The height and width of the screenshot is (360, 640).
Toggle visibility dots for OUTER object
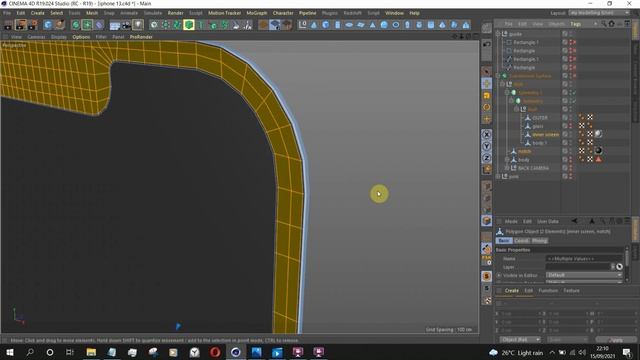tap(571, 117)
